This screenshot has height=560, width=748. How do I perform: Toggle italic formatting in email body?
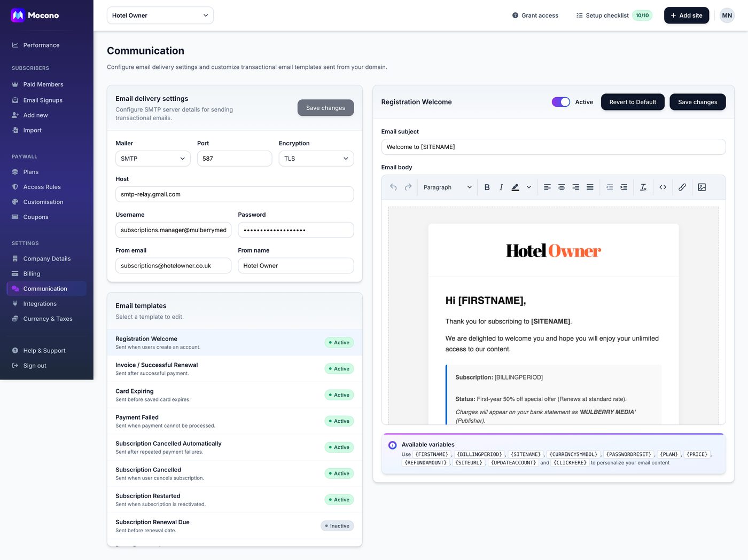(501, 187)
